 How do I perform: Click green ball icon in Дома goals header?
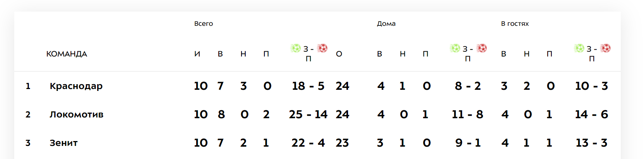click(455, 48)
